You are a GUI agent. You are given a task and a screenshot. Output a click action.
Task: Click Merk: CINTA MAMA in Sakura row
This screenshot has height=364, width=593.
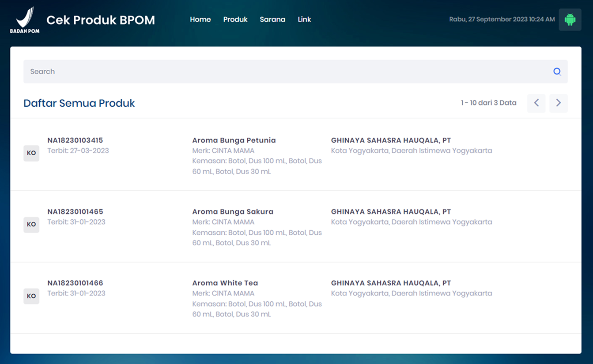click(x=223, y=222)
